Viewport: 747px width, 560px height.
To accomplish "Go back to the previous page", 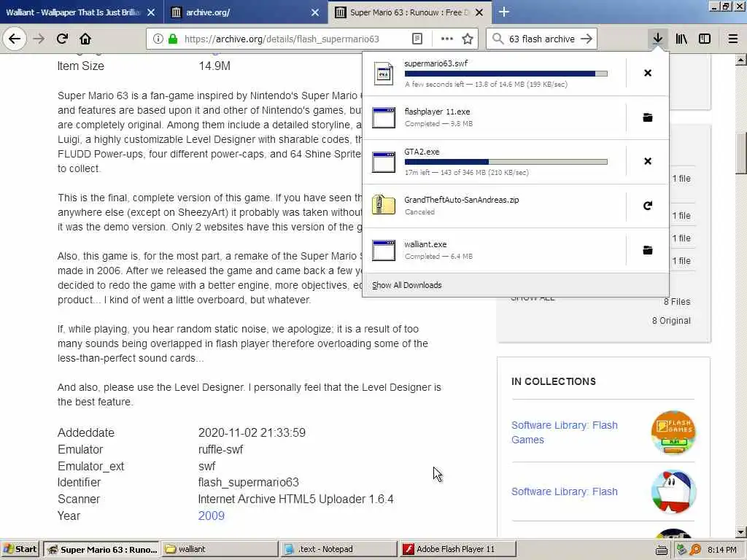I will click(15, 39).
